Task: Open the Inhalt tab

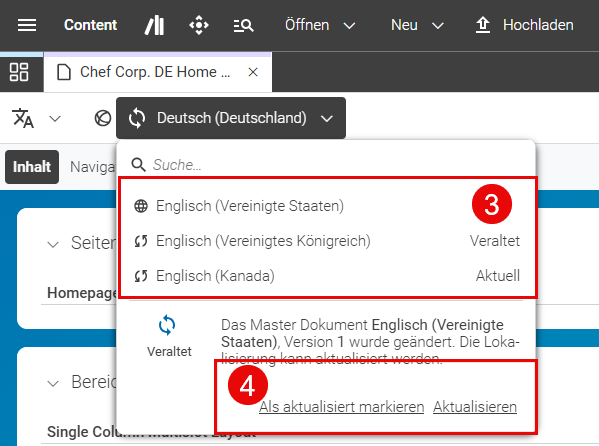Action: 32,167
